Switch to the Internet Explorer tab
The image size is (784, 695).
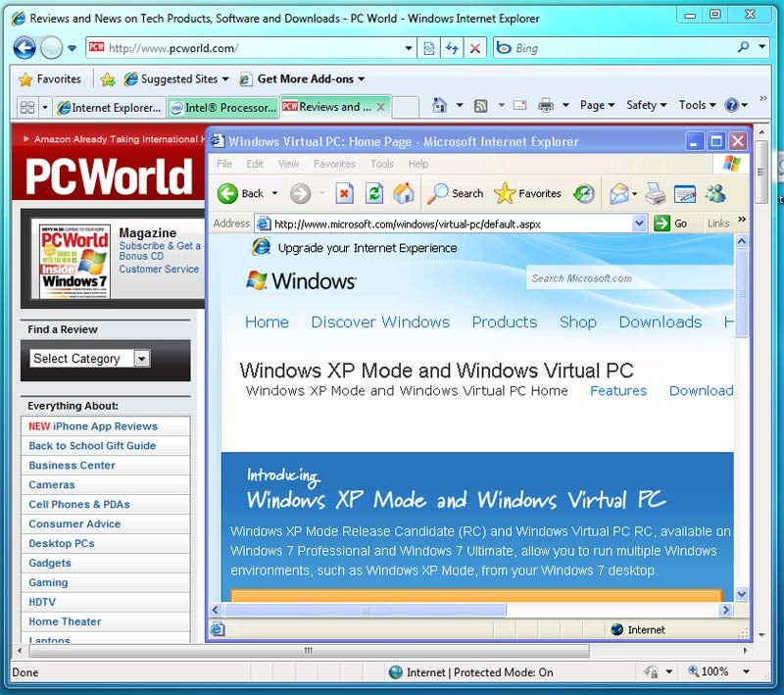coord(110,108)
